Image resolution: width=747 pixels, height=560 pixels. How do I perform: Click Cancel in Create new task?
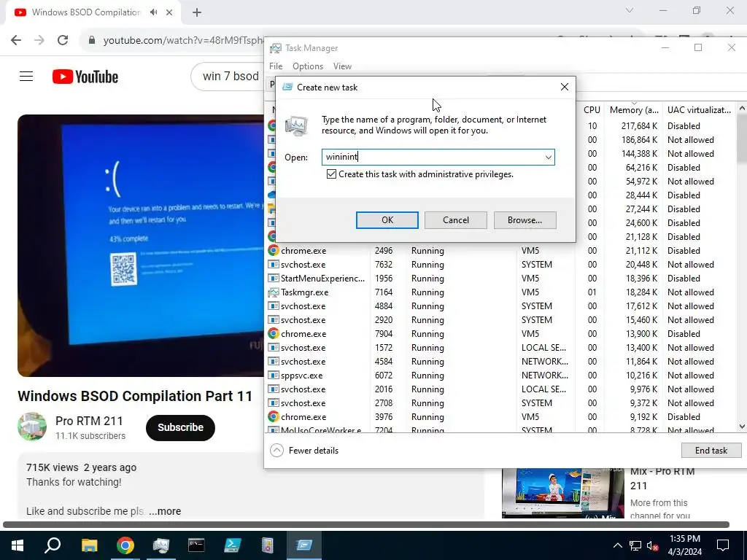pos(456,220)
